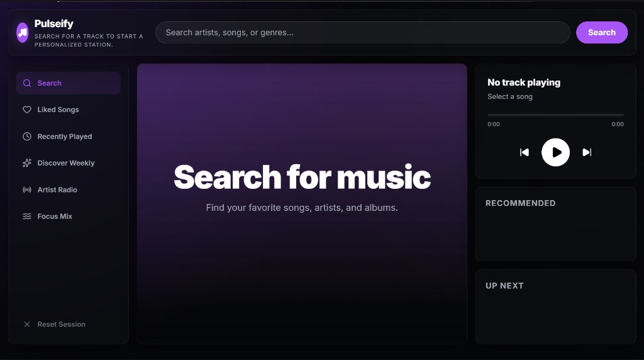This screenshot has height=360, width=644.
Task: Click the "No track playing" title
Action: pos(524,82)
